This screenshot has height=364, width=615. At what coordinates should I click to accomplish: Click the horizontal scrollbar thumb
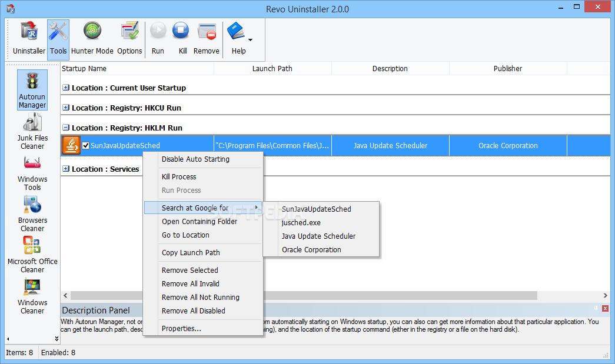tap(304, 295)
